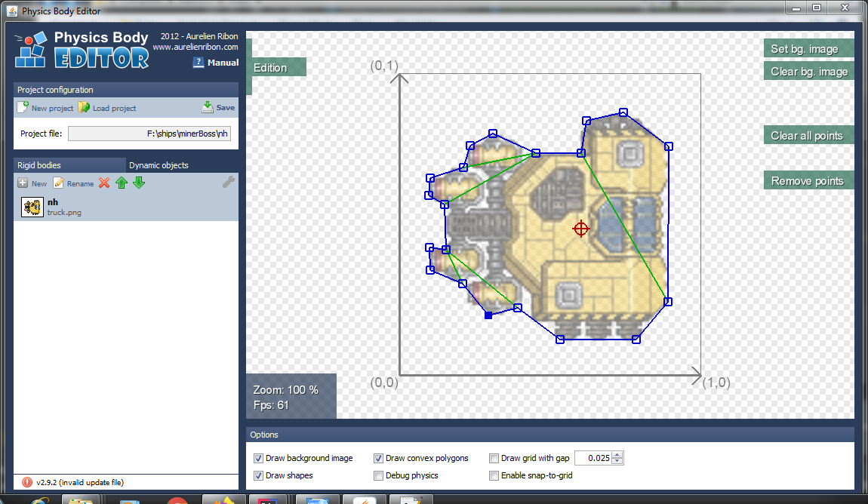
Task: Click the 'Zoom: 100 %' readout
Action: pos(285,390)
